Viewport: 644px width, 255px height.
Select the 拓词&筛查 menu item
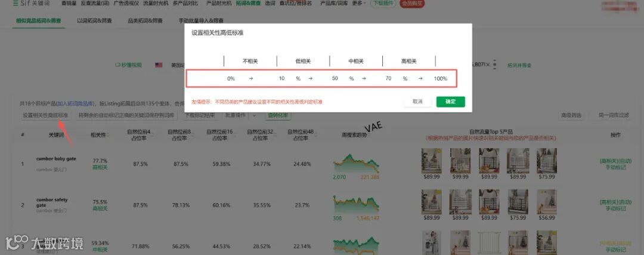click(x=249, y=4)
